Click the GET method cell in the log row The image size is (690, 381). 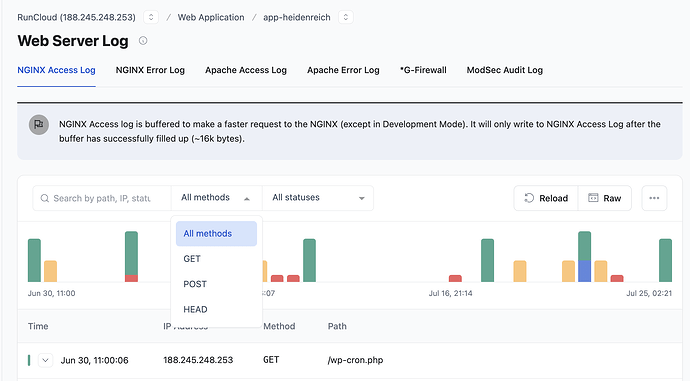coord(271,360)
